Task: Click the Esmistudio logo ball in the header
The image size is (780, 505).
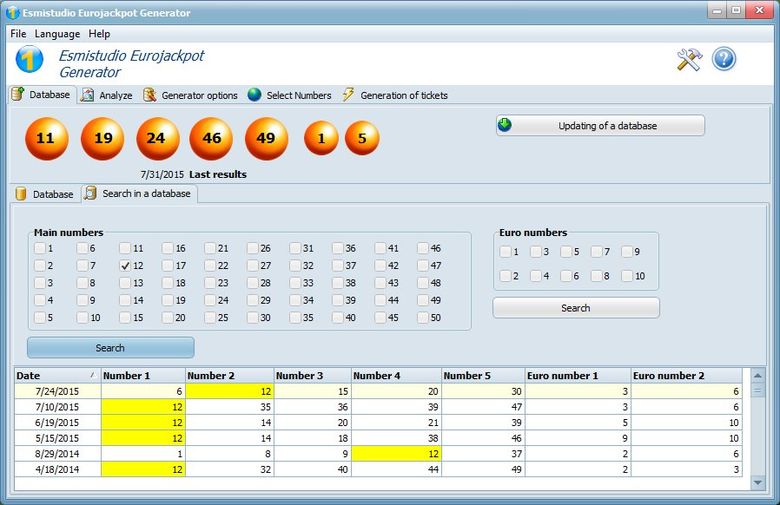Action: (x=29, y=59)
